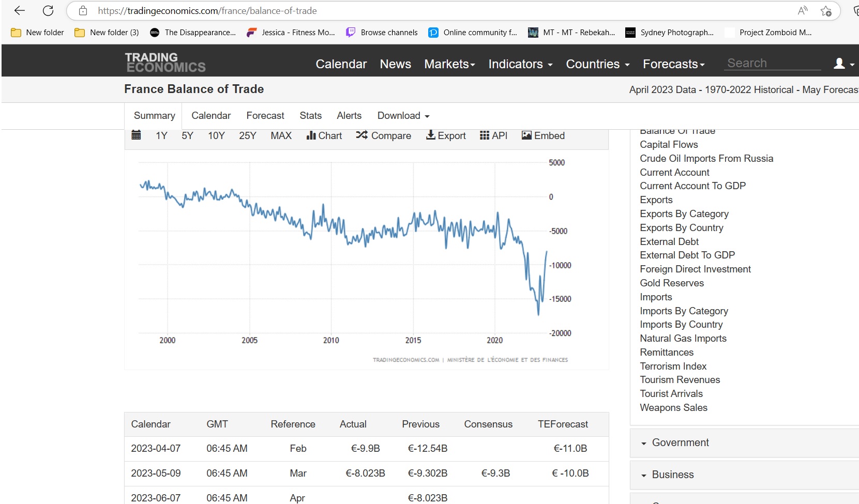Open the Embed image icon option

[x=543, y=135]
